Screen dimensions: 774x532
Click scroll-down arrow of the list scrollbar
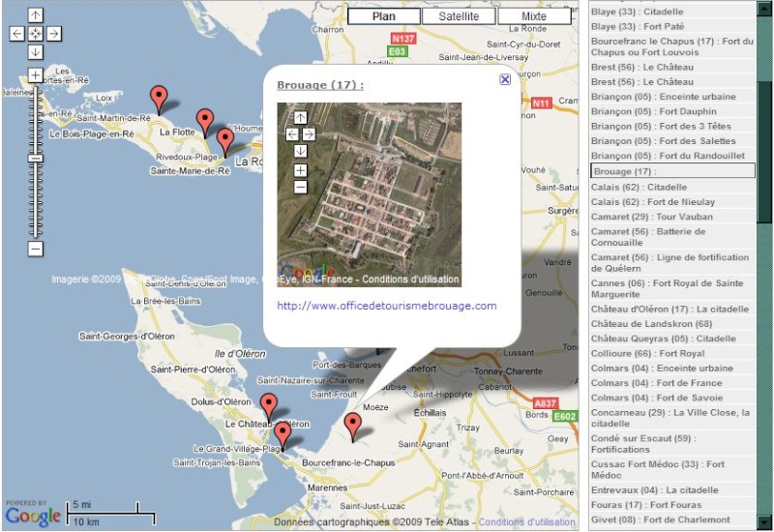click(765, 522)
